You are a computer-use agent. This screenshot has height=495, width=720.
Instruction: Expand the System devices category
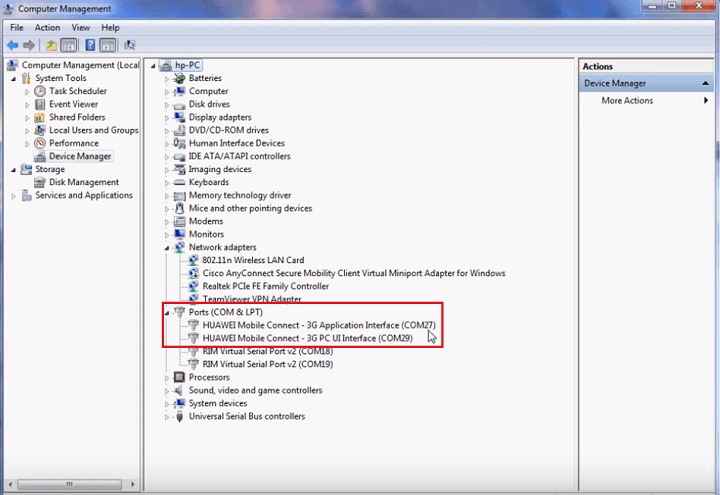(167, 404)
